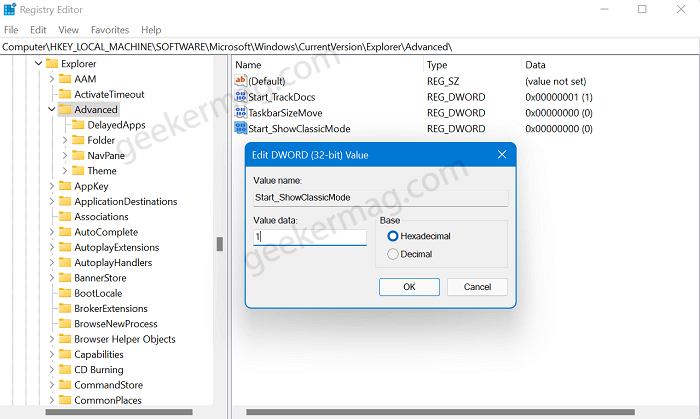Open the View menu

(x=68, y=30)
